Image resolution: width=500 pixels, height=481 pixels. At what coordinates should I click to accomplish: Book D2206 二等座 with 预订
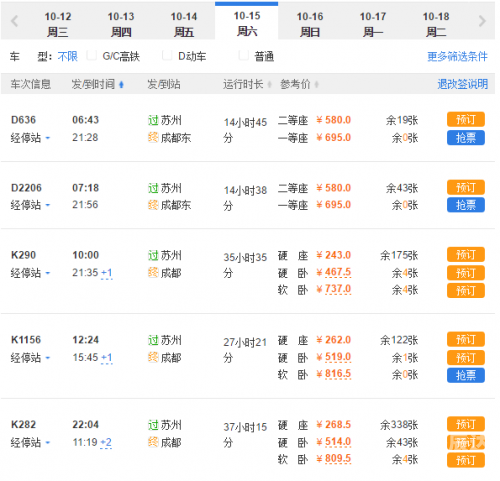point(466,187)
